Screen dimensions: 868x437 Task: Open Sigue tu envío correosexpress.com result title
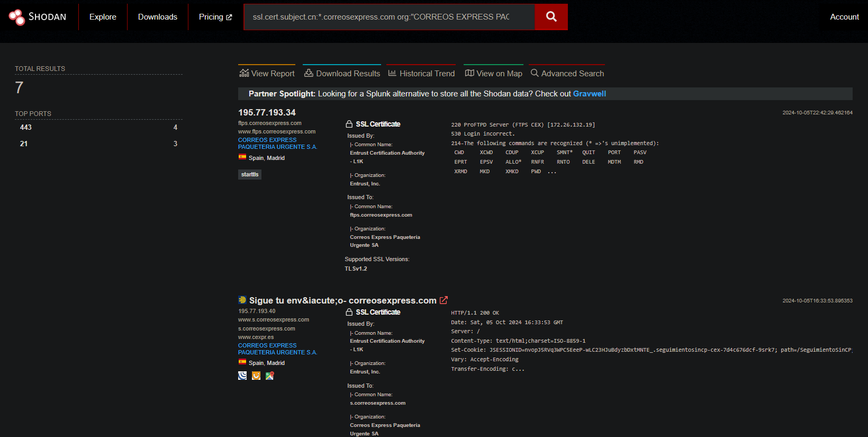pyautogui.click(x=342, y=300)
